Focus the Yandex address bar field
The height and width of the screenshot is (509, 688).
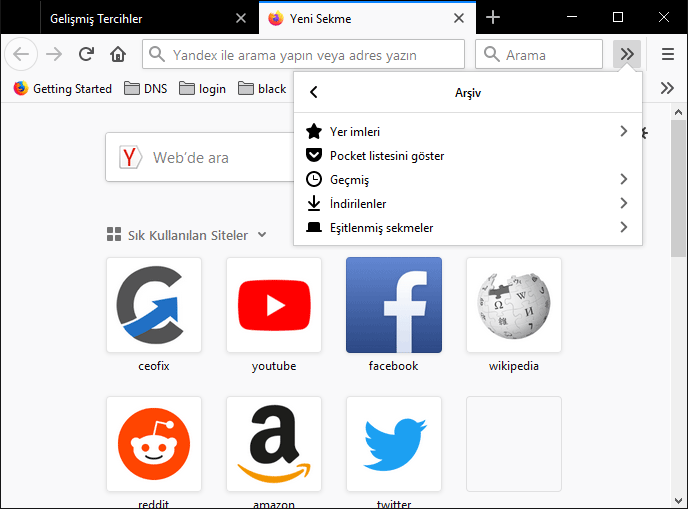point(303,54)
